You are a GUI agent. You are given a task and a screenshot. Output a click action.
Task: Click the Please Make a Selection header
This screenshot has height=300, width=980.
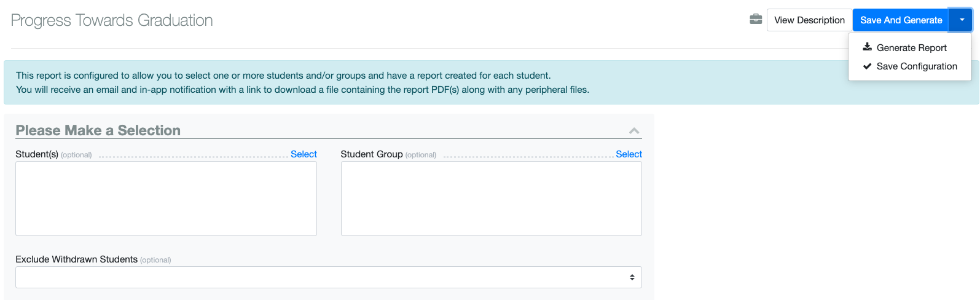tap(98, 130)
